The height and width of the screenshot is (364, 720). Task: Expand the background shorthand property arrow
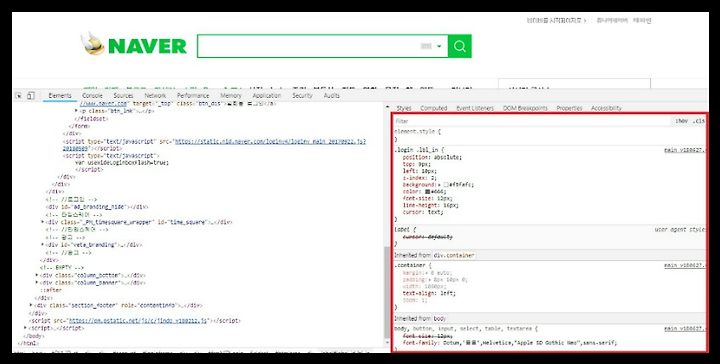pos(439,185)
